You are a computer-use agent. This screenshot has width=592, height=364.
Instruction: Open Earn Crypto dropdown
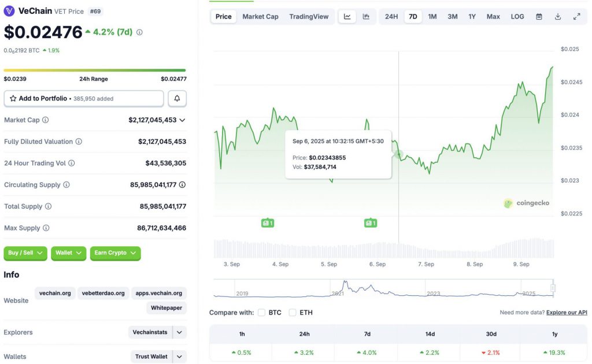(115, 253)
